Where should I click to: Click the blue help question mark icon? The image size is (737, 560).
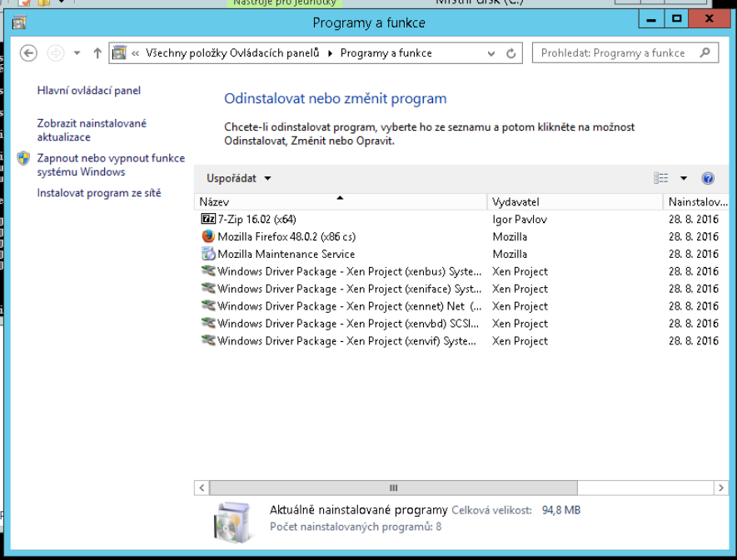click(708, 178)
